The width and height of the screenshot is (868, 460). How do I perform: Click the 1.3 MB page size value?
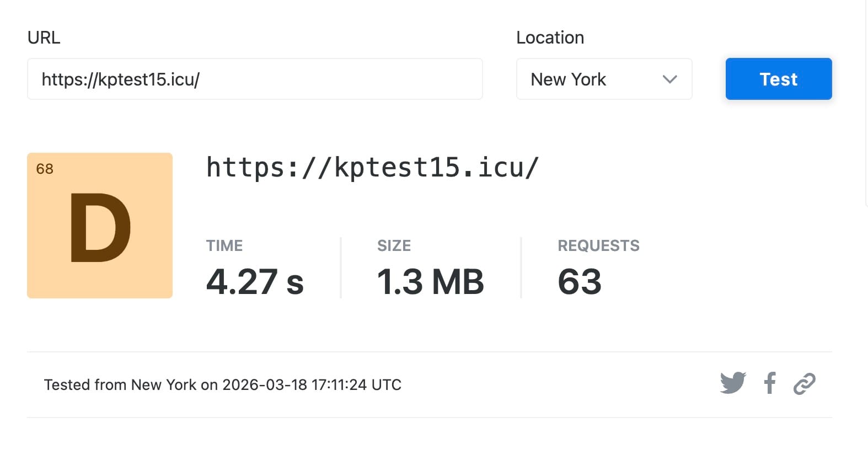[x=430, y=282]
